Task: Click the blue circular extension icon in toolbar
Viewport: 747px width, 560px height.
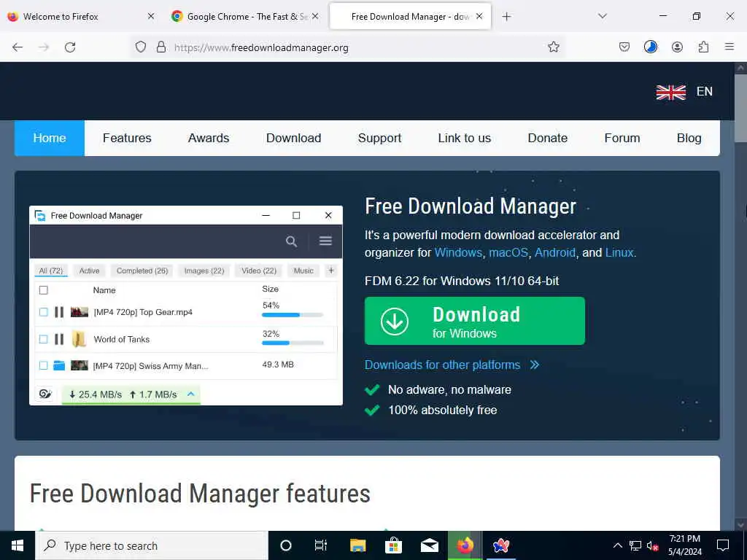Action: (x=650, y=47)
